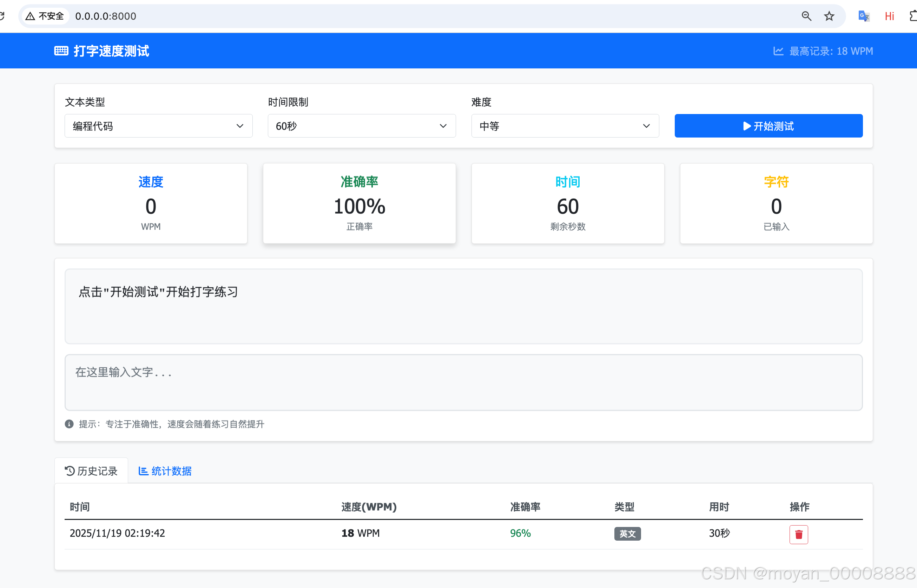Switch to the 统计数据 tab
The image size is (917, 588).
pos(165,471)
